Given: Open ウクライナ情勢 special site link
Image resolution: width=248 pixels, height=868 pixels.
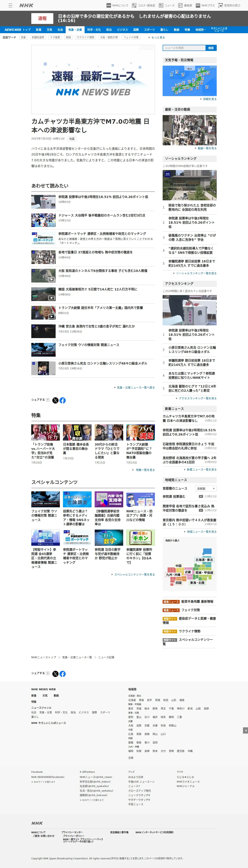Looking at the screenshot, I should (190, 631).
